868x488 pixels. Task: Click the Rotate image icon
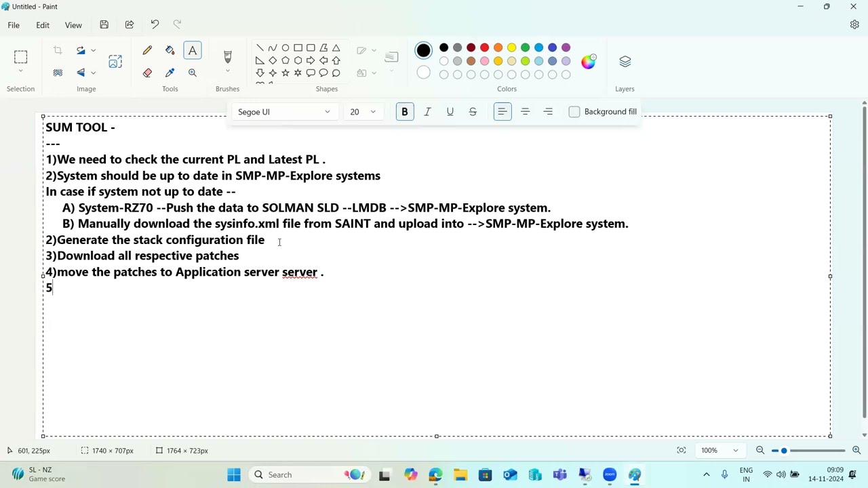click(x=81, y=50)
